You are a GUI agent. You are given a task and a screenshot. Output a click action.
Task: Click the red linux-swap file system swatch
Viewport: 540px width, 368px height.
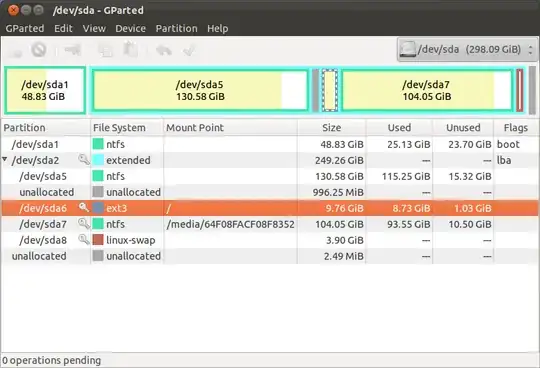click(98, 240)
